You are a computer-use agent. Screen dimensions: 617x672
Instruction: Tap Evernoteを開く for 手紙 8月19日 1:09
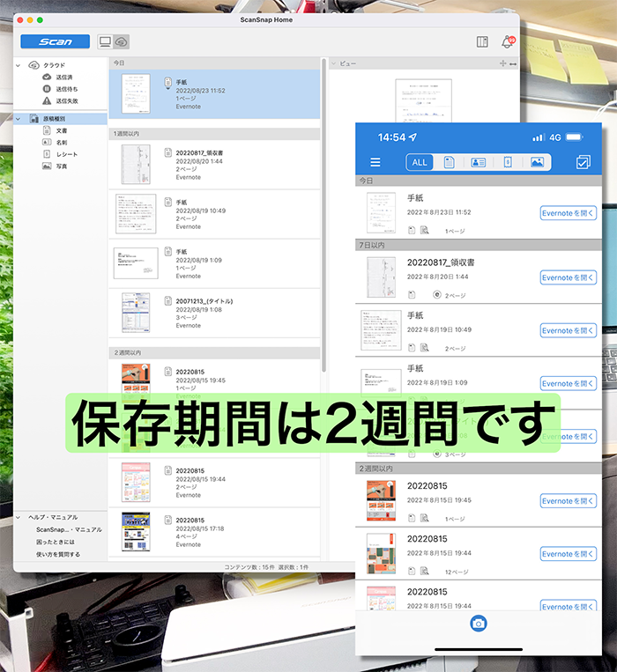(x=569, y=384)
